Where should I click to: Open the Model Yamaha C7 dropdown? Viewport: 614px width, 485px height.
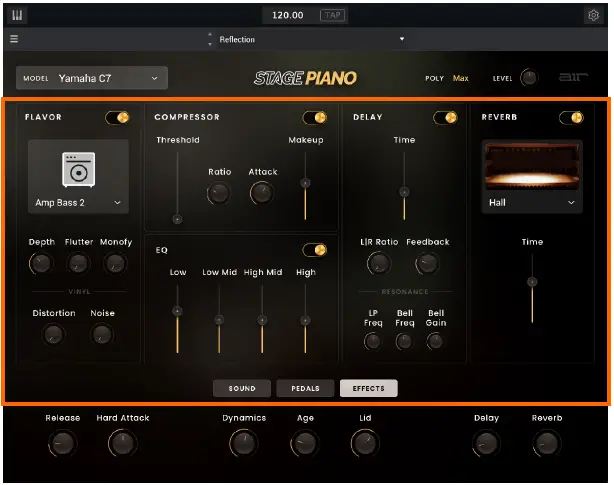[92, 78]
